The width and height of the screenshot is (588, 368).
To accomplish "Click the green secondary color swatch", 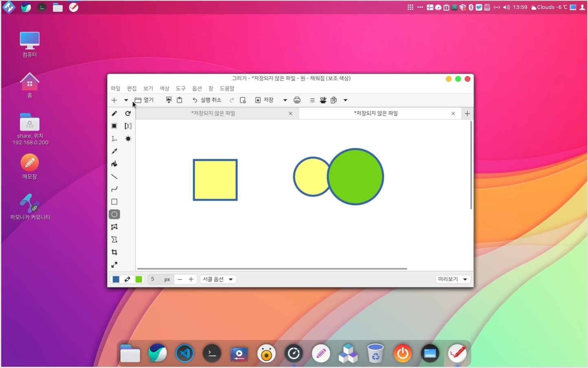I will click(x=139, y=279).
